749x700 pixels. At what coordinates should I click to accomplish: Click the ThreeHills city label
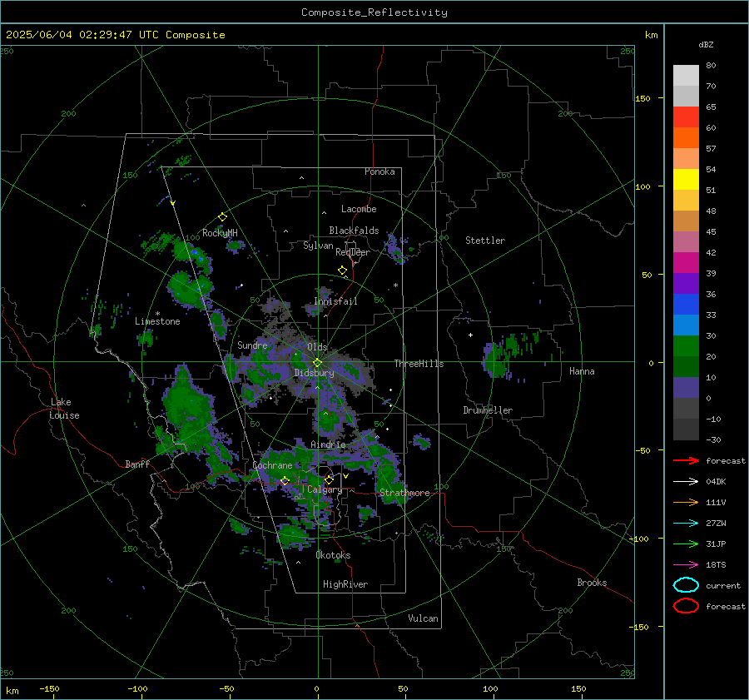[419, 364]
